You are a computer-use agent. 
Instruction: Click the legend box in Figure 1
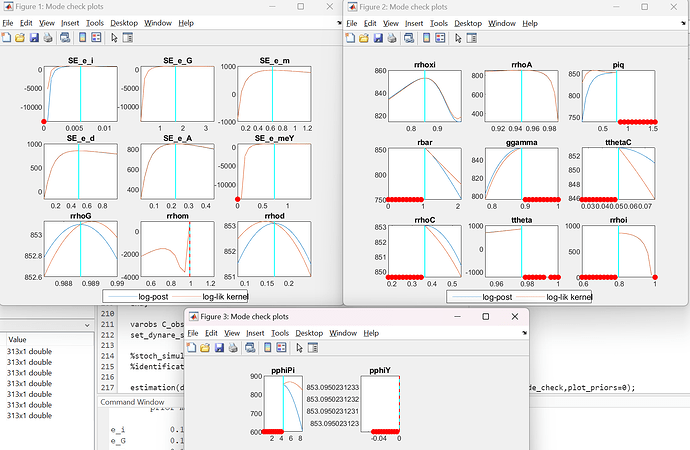point(175,296)
